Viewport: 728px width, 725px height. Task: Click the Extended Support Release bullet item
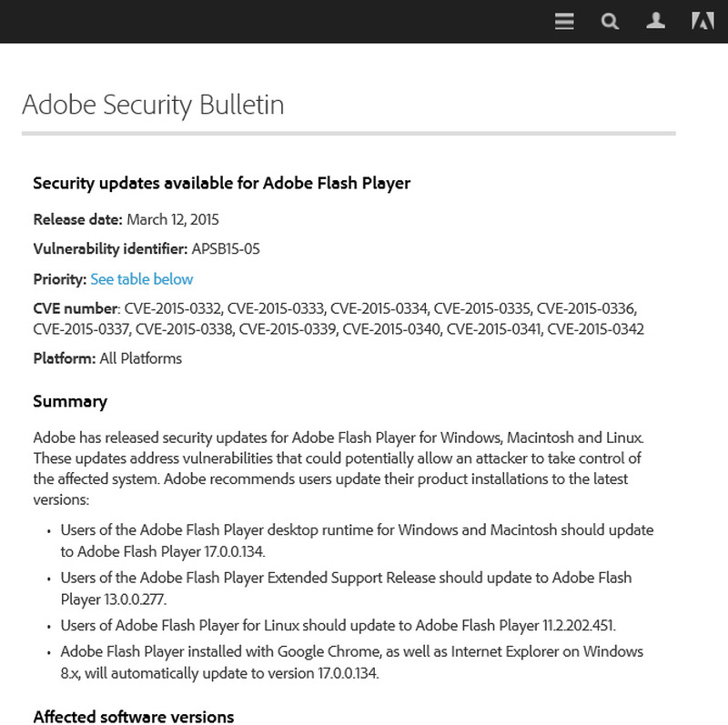pyautogui.click(x=346, y=588)
